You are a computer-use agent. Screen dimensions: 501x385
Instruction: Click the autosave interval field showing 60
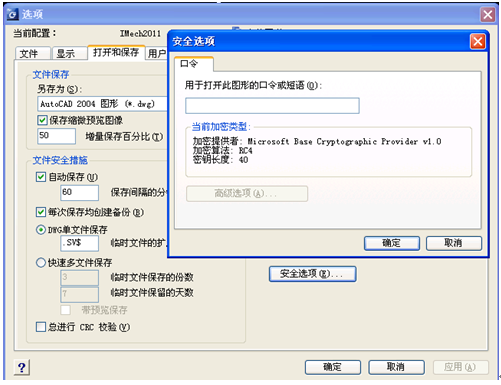coord(80,193)
